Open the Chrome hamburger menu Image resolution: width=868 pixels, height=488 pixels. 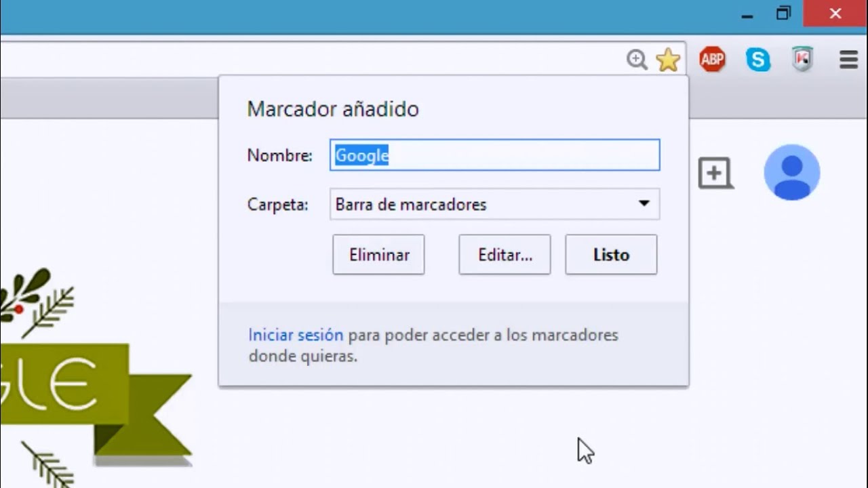pos(848,60)
